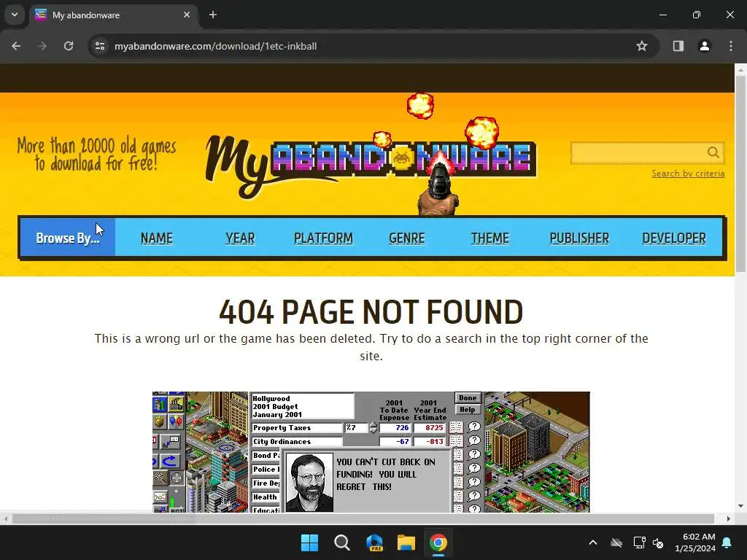Close the My abandonware tab

coord(187,15)
